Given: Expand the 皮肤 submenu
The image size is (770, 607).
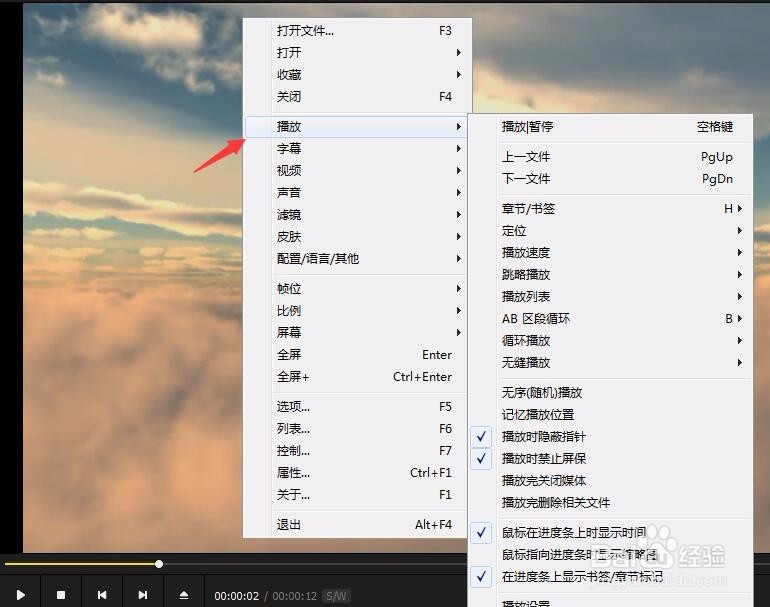Looking at the screenshot, I should [x=356, y=237].
